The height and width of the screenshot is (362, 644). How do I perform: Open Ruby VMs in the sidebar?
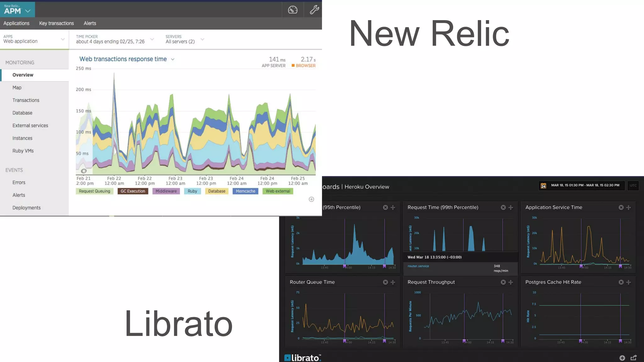click(x=23, y=151)
